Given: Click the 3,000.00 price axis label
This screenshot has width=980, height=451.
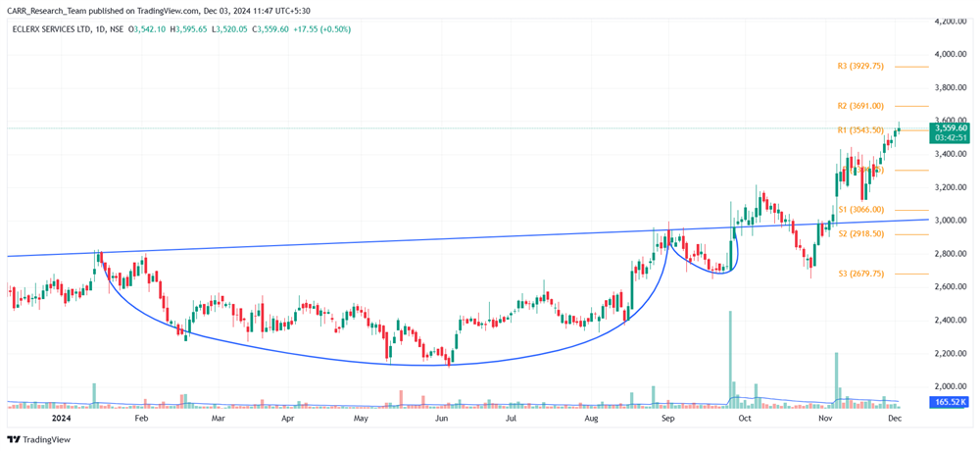Looking at the screenshot, I should click(x=952, y=221).
